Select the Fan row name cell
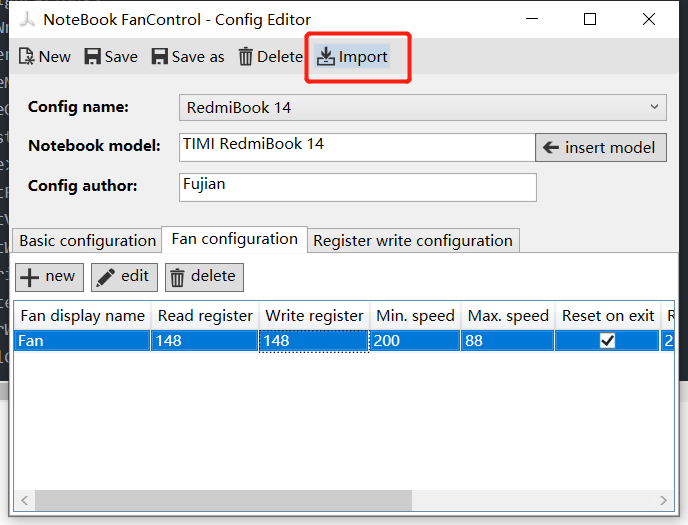 coord(82,341)
